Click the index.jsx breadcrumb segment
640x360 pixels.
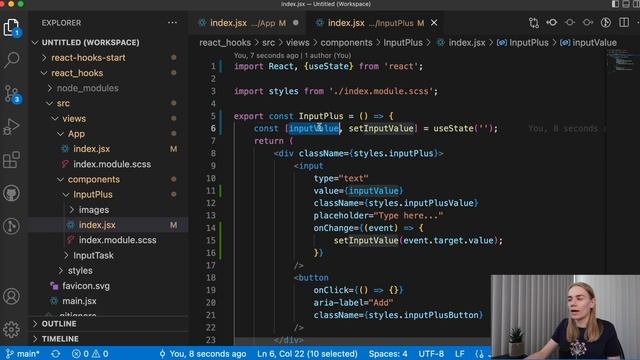[x=467, y=42]
